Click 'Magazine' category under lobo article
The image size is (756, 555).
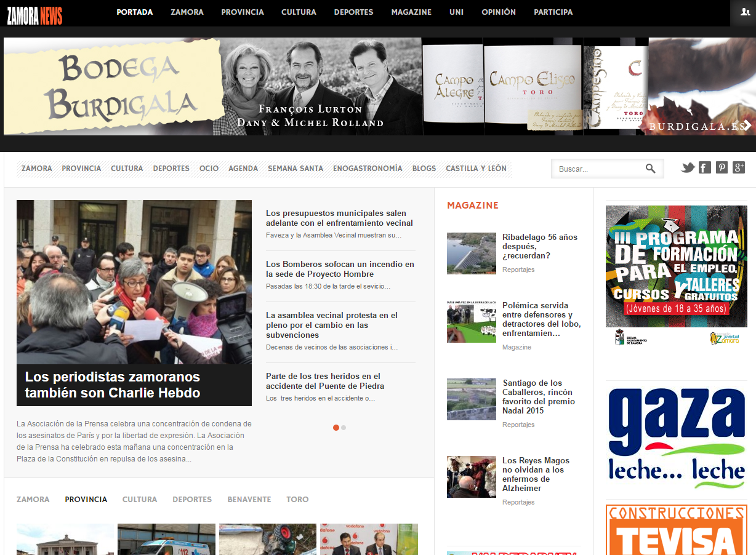click(x=517, y=348)
